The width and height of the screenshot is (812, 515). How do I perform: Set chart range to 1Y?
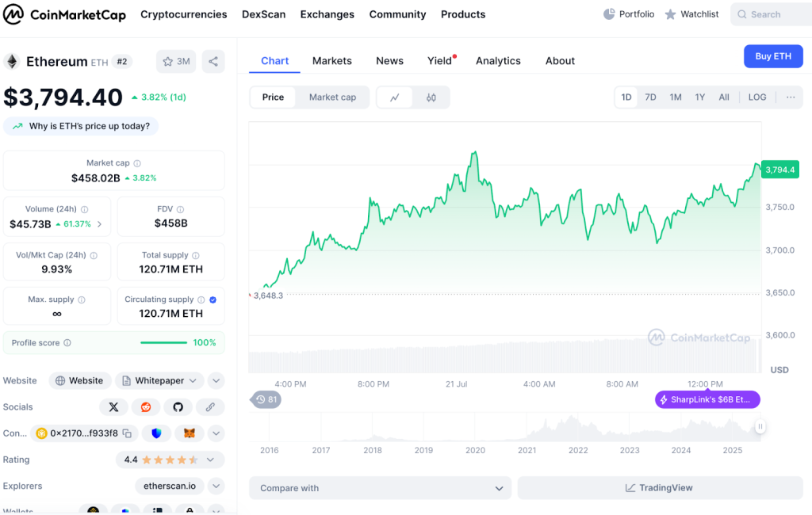pyautogui.click(x=699, y=97)
